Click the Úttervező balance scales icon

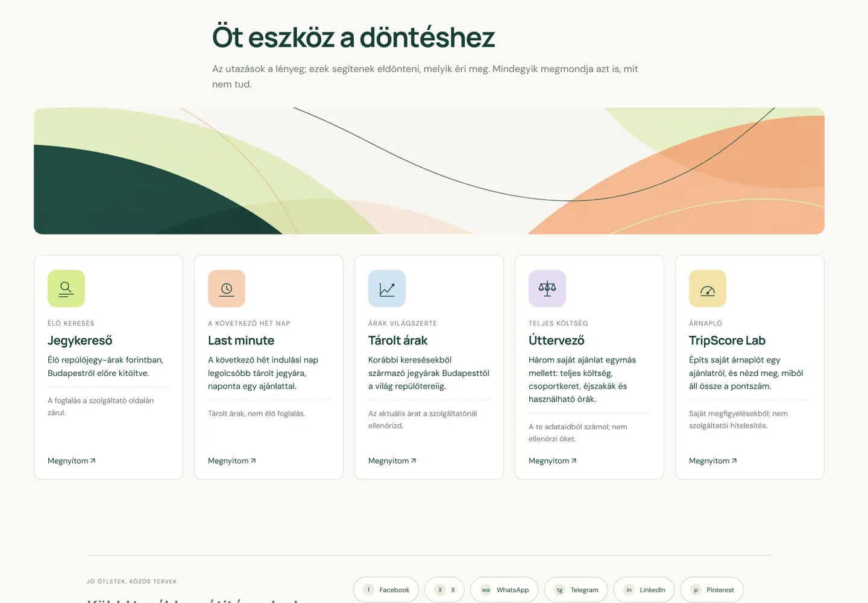[x=547, y=289]
